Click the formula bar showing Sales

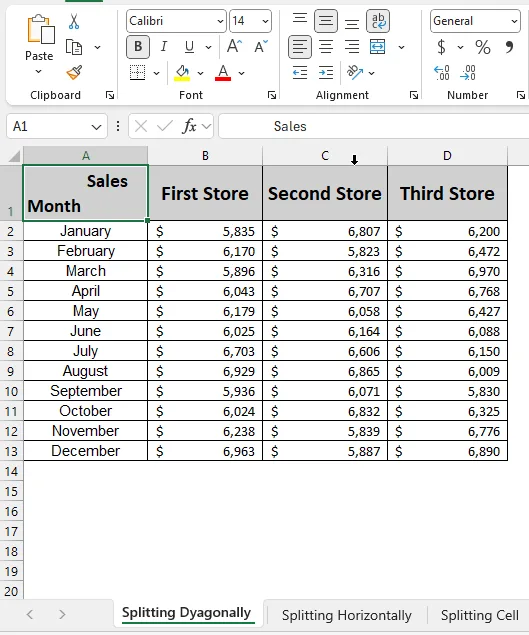tap(373, 126)
